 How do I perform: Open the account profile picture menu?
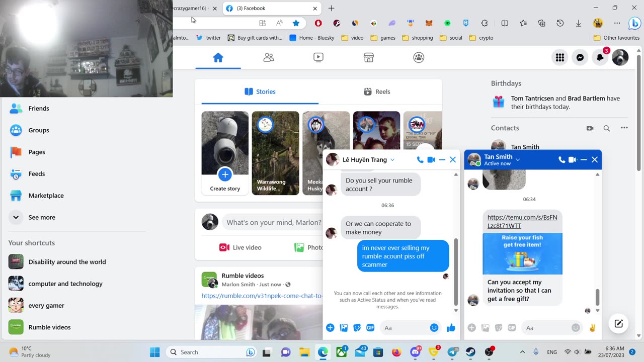[620, 57]
